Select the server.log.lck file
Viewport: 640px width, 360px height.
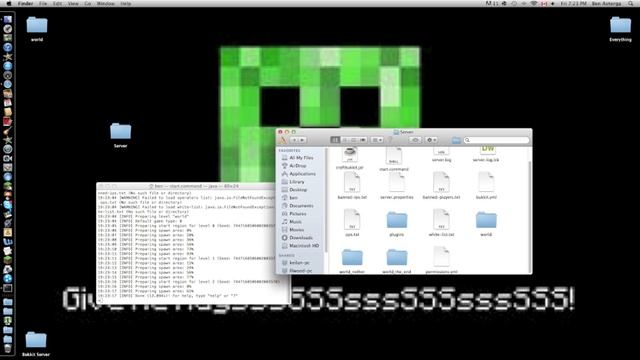click(x=486, y=155)
